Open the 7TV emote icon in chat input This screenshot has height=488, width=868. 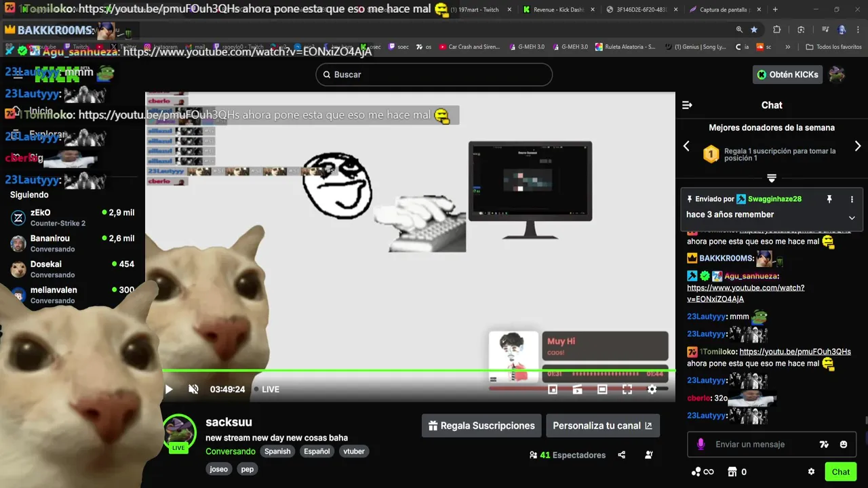pyautogui.click(x=824, y=445)
